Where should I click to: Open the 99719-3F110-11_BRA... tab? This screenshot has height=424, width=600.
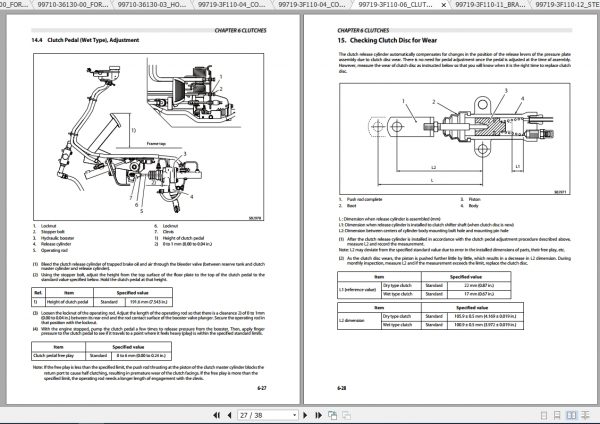click(490, 5)
